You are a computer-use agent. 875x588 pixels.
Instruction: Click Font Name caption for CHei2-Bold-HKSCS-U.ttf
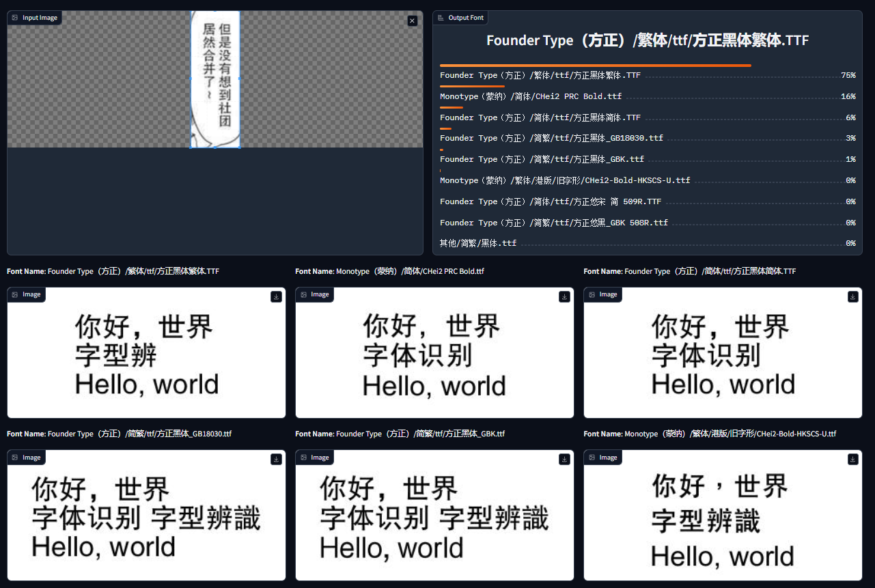point(710,434)
